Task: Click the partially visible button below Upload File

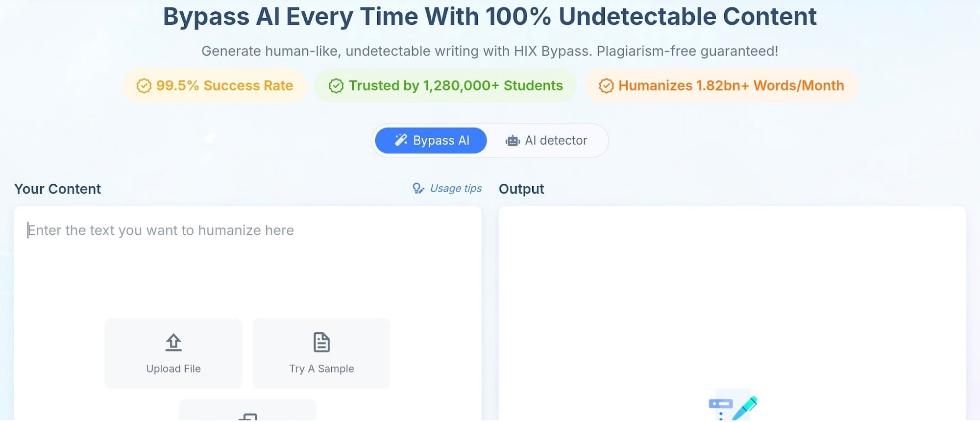Action: click(x=247, y=411)
